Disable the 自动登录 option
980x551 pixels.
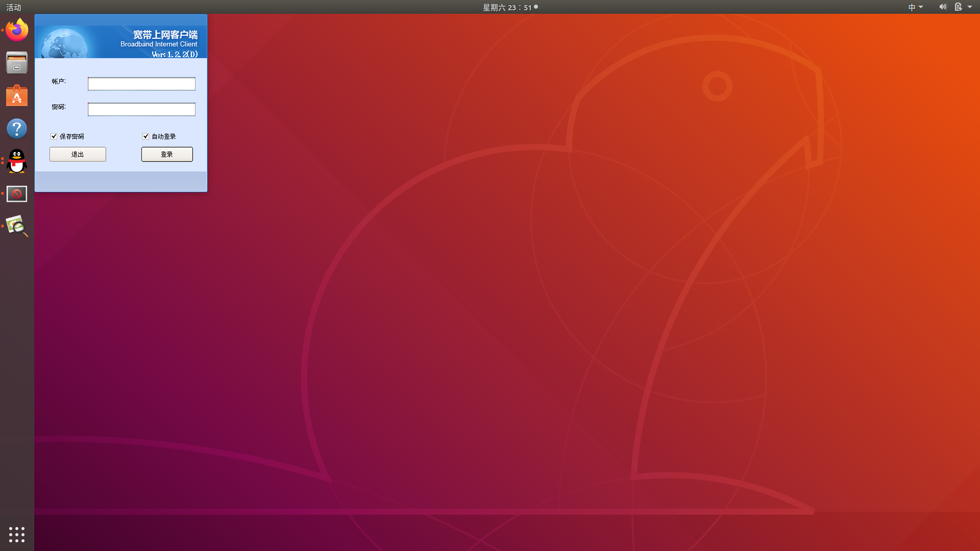pyautogui.click(x=145, y=136)
